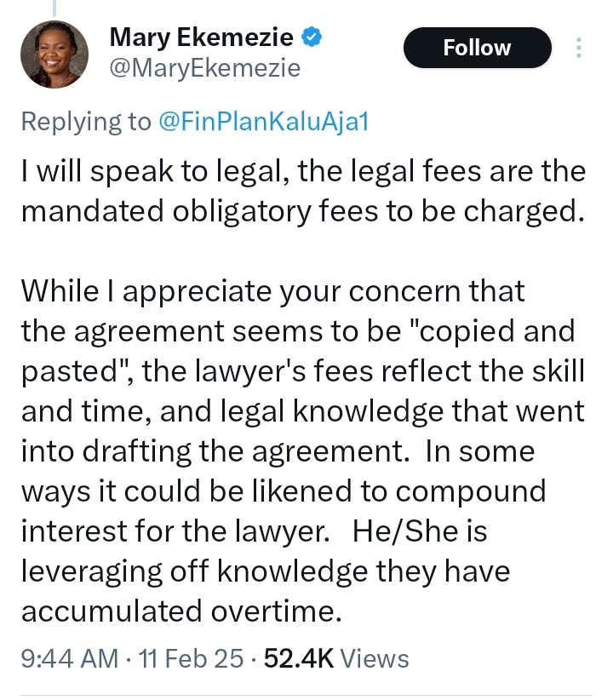Click the 'While I appreciate your concern' line
The image size is (613, 700).
point(272,290)
